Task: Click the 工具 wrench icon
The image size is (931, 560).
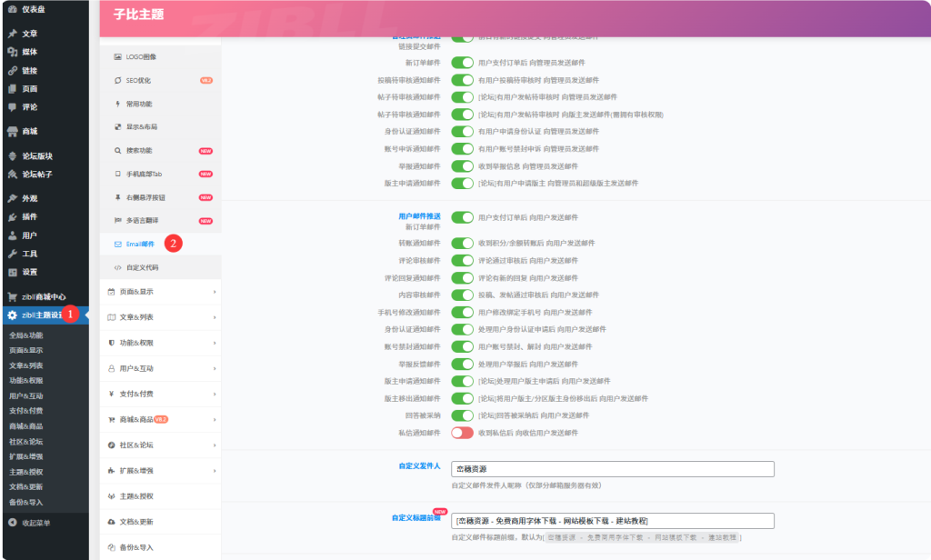Action: click(13, 254)
